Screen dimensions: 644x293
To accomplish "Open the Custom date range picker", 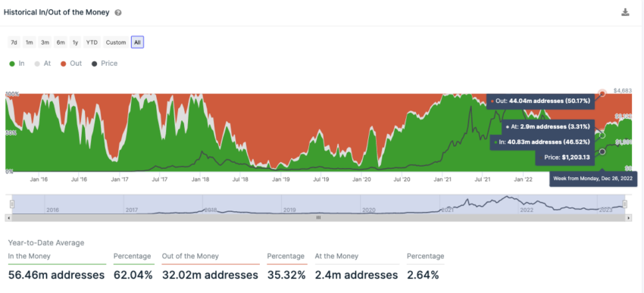I will (116, 42).
